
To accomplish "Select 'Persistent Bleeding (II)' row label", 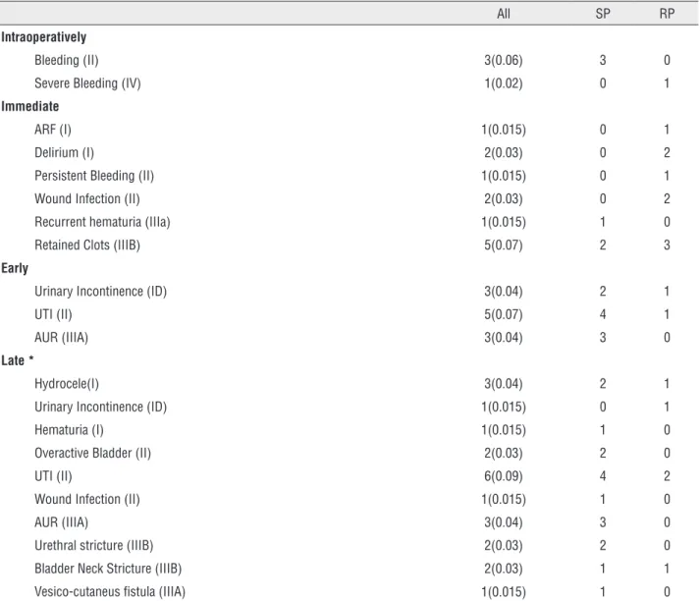I will pyautogui.click(x=94, y=176).
